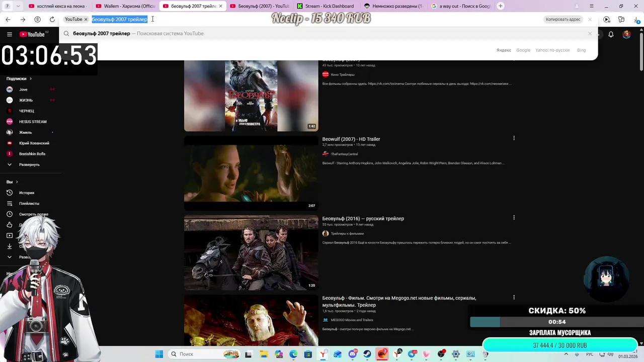
Task: Play the Беовульф poster thumbnail 1:42
Action: 251,96
